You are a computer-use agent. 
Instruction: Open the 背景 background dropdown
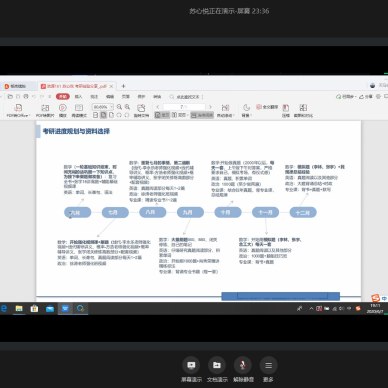pos(247,111)
